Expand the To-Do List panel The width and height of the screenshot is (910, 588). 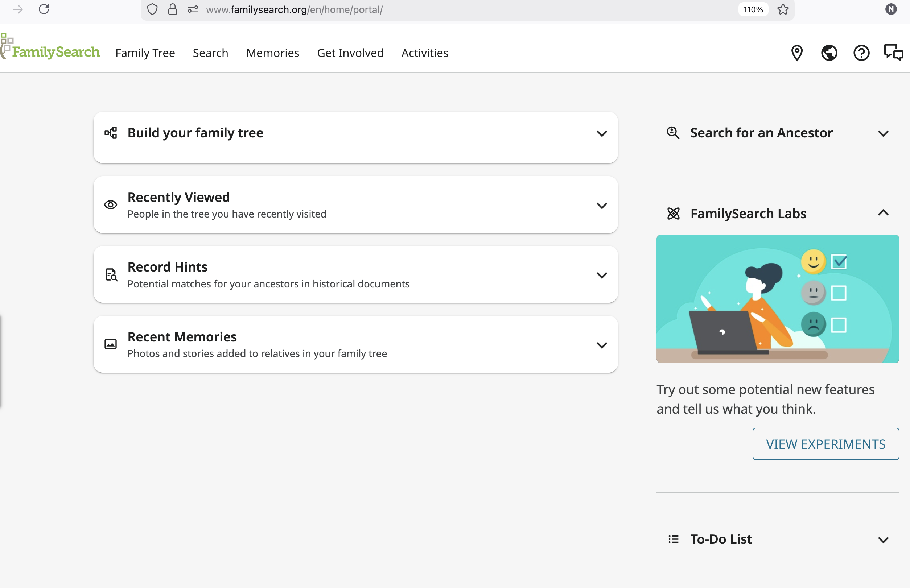[x=883, y=539]
